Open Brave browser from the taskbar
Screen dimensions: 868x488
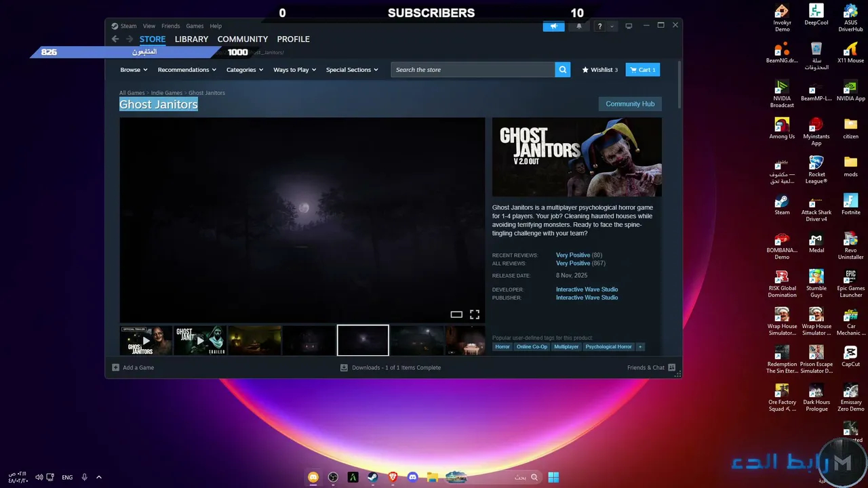tap(393, 477)
